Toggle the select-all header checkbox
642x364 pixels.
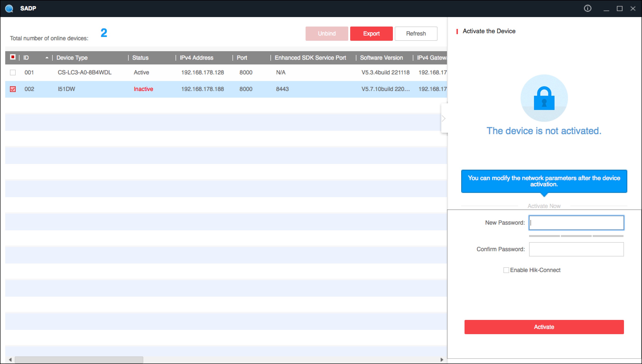[x=13, y=57]
